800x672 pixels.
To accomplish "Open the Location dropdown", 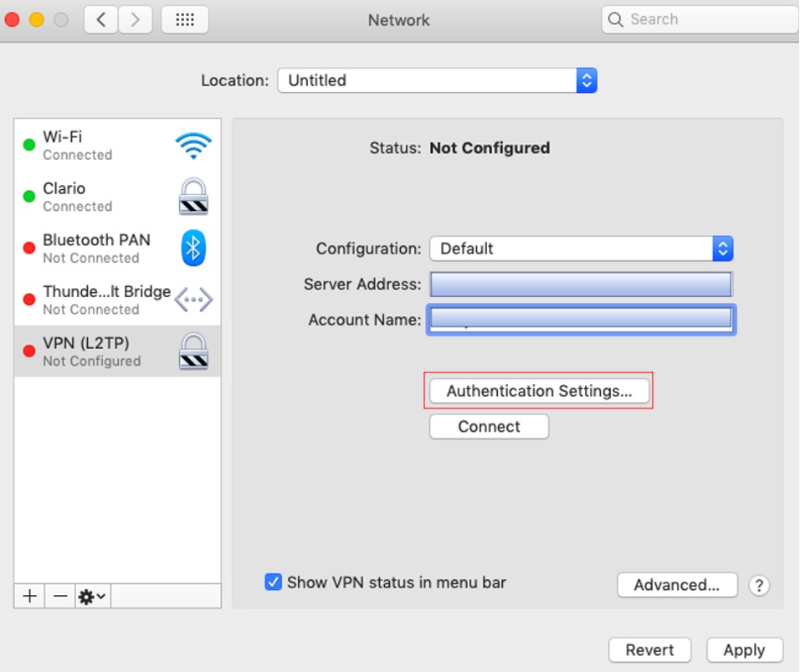I will pyautogui.click(x=438, y=80).
